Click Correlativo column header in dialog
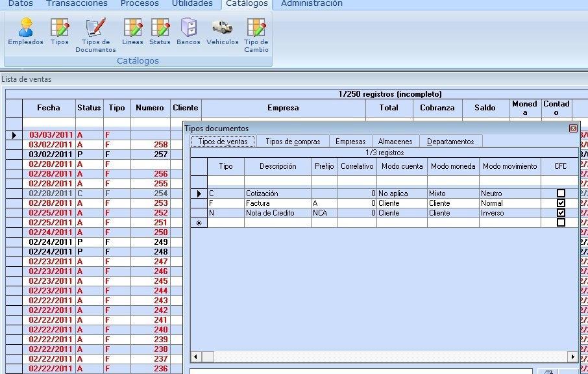 [x=357, y=166]
